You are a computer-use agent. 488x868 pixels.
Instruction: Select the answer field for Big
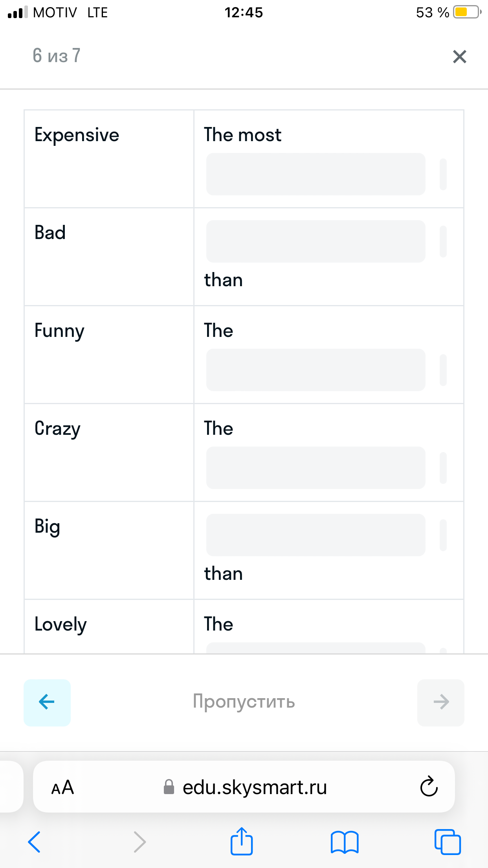coord(316,535)
